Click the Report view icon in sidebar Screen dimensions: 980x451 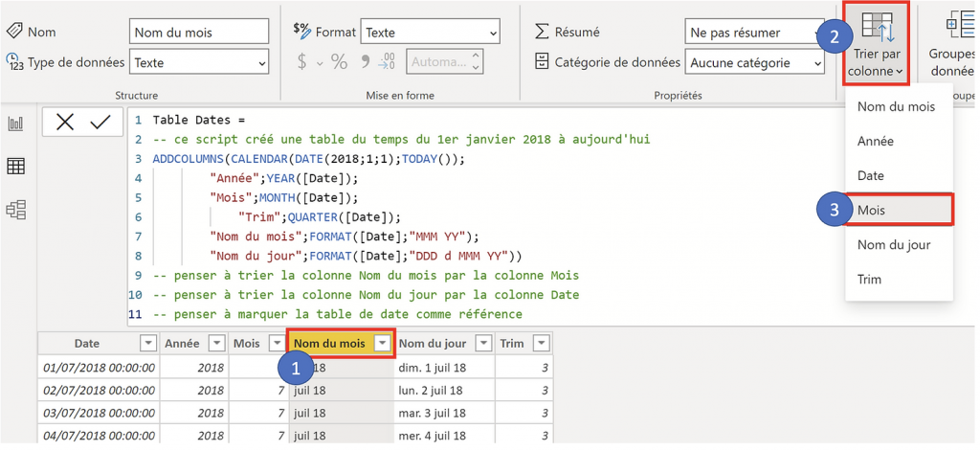pyautogui.click(x=15, y=124)
